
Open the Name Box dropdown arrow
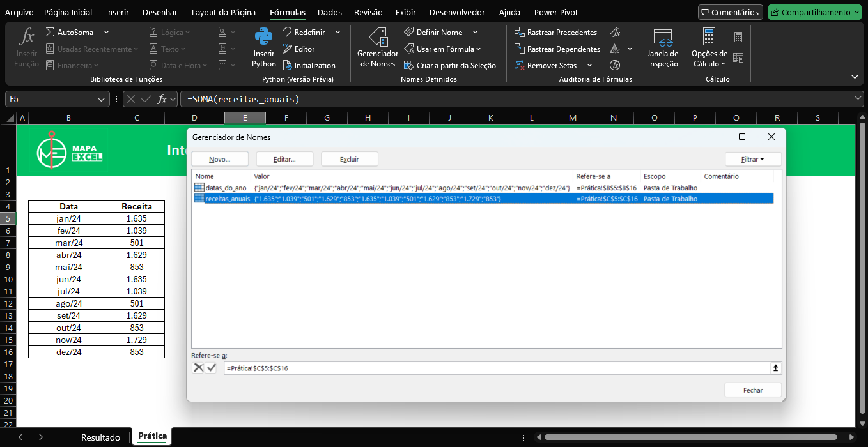(x=102, y=99)
